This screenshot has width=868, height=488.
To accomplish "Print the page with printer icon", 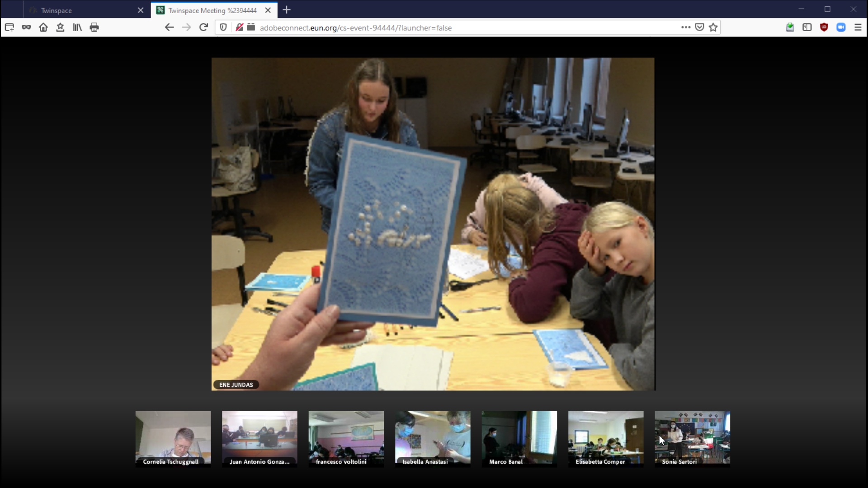I will coord(94,28).
